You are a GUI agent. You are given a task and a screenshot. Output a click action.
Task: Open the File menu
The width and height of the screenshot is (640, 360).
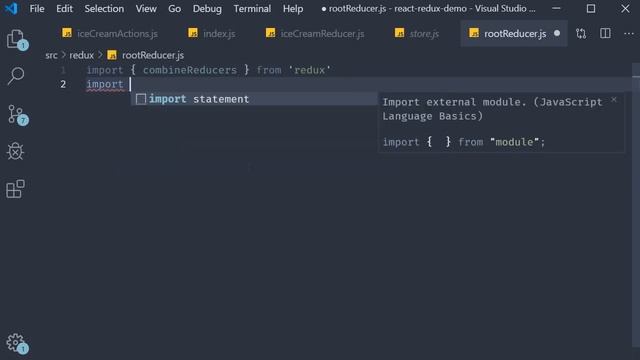[x=37, y=9]
